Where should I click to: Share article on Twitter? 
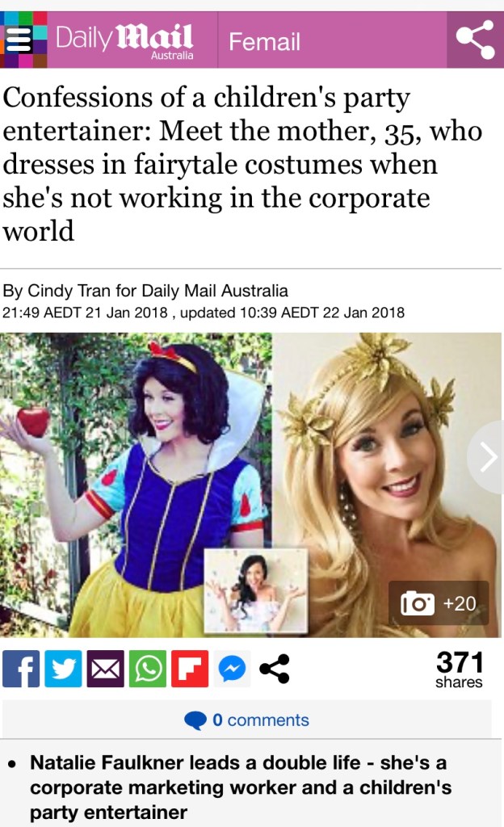tap(63, 669)
